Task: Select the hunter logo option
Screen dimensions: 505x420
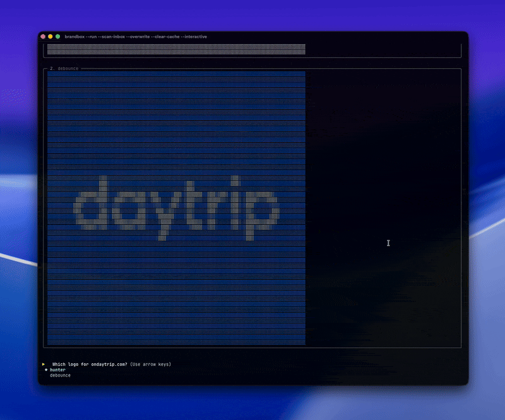Action: (x=57, y=370)
